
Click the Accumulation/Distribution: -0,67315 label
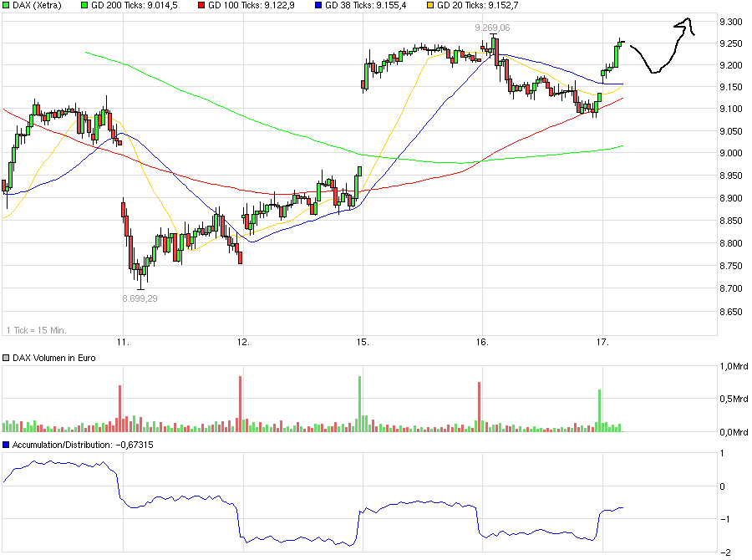pyautogui.click(x=83, y=445)
